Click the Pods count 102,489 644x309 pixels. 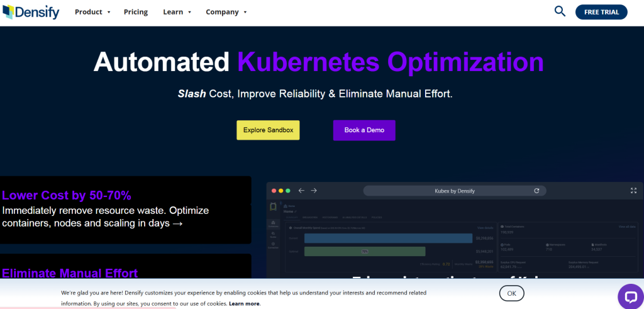click(507, 249)
